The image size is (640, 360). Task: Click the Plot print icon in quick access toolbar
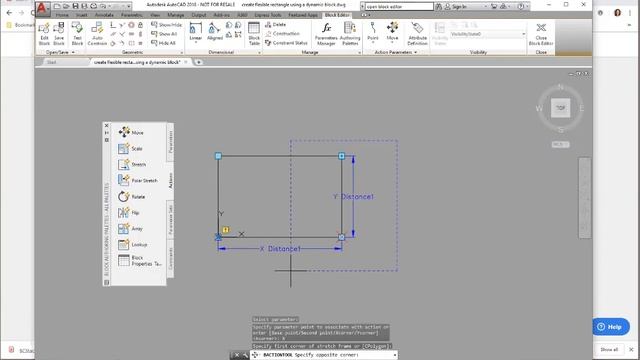pos(93,6)
